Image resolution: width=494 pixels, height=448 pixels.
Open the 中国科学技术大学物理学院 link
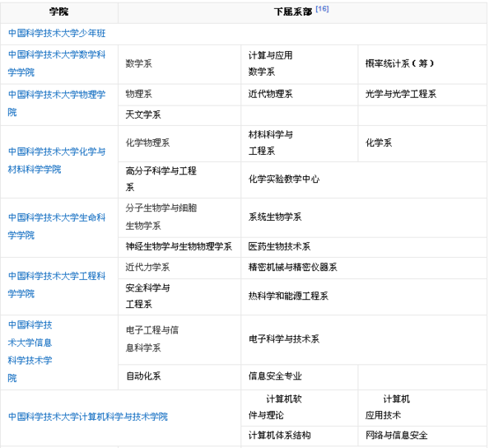[57, 103]
